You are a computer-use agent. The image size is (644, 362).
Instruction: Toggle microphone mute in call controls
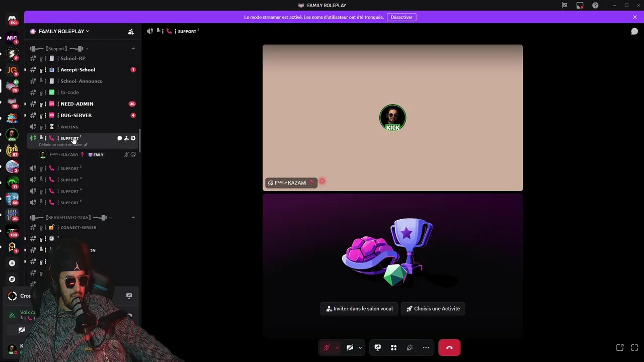point(327,347)
